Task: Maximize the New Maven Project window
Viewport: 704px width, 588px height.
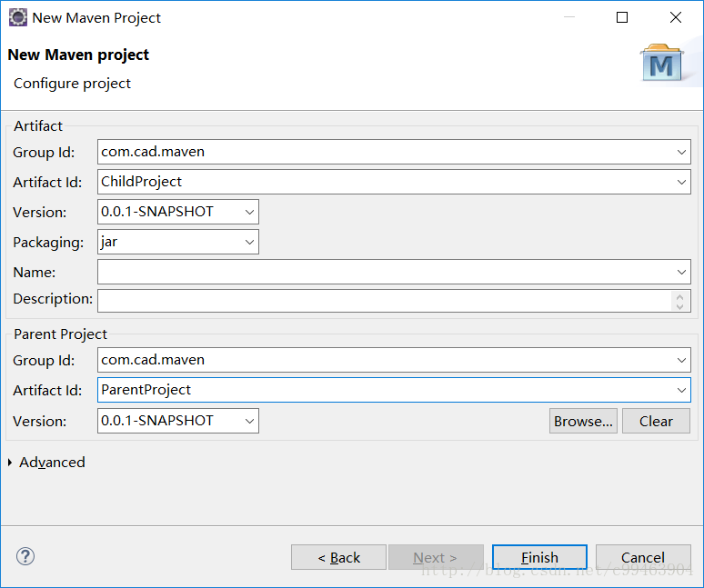Action: pos(622,17)
